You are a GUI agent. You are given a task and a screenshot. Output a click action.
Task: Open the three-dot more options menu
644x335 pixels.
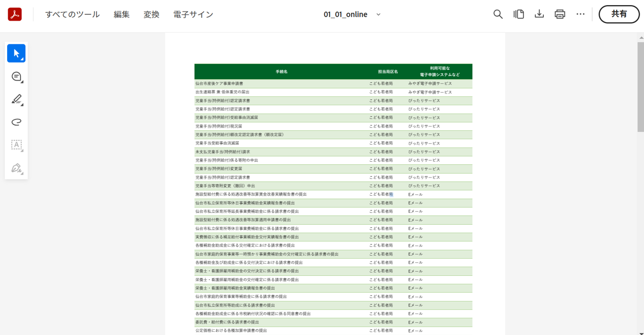(x=580, y=14)
